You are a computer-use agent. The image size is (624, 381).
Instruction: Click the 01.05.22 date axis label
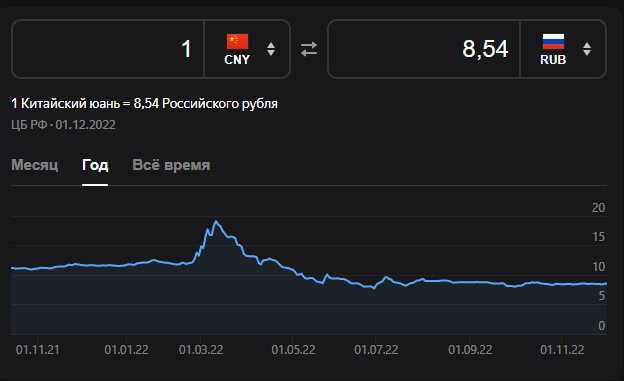(x=293, y=350)
